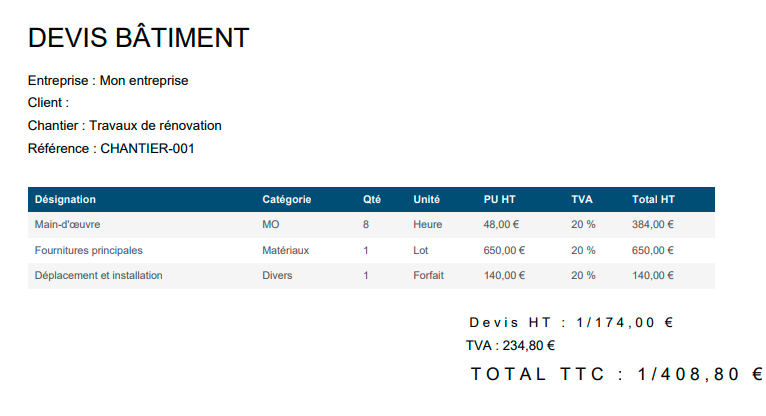
Task: Select the Déplacement et installation cell
Action: click(98, 275)
